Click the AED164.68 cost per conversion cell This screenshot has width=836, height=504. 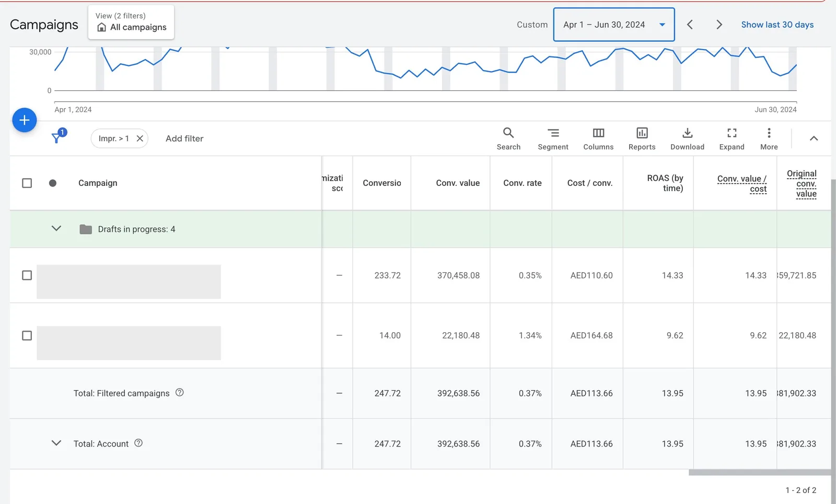591,335
